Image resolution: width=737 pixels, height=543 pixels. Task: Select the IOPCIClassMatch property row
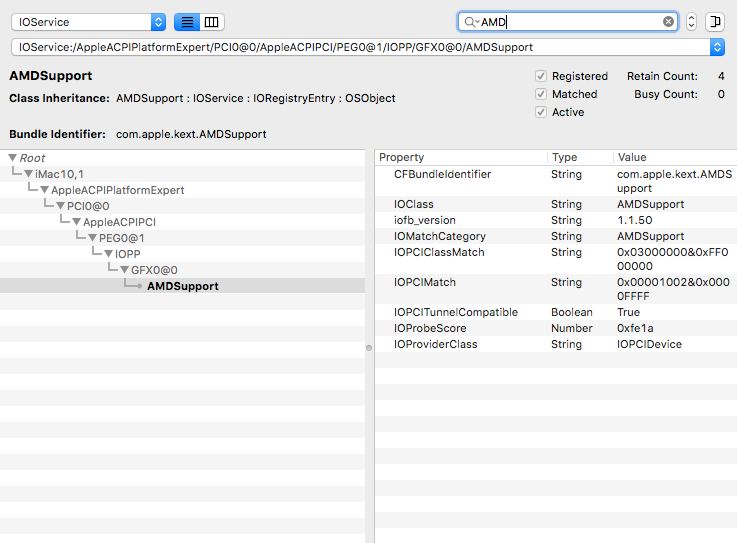pyautogui.click(x=556, y=259)
